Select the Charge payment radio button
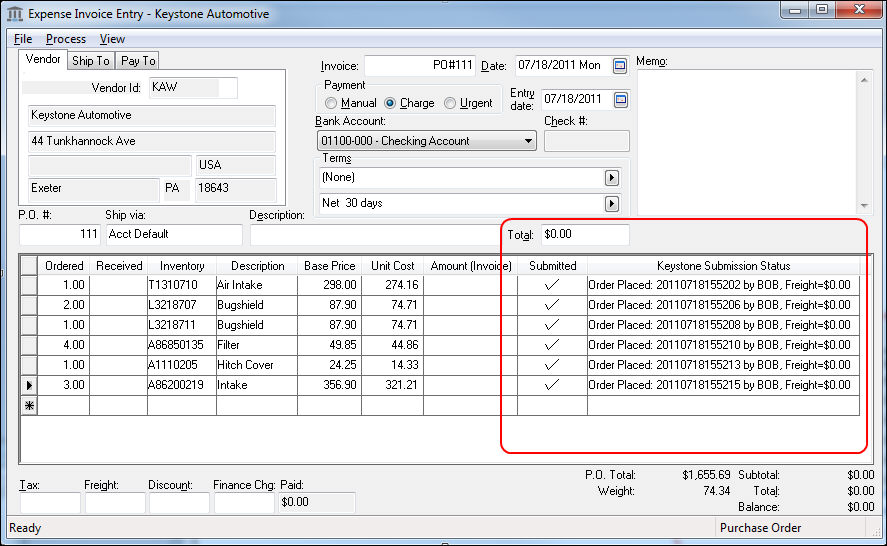Image resolution: width=887 pixels, height=546 pixels. tap(390, 103)
